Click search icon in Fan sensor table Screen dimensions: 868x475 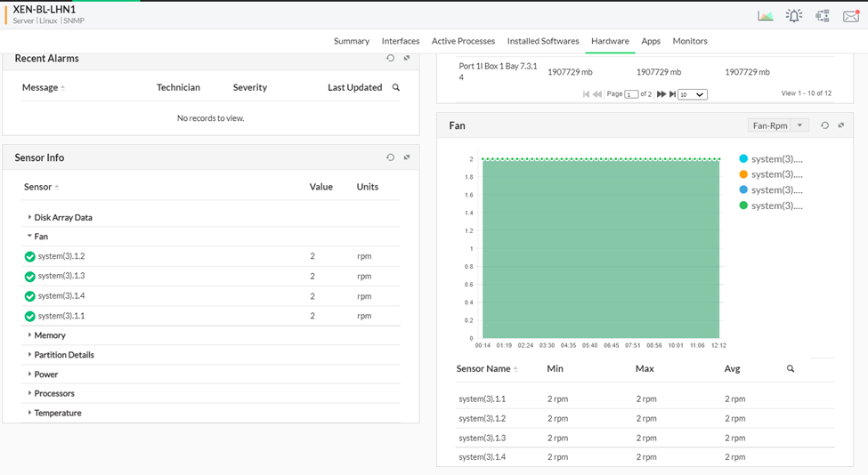791,368
